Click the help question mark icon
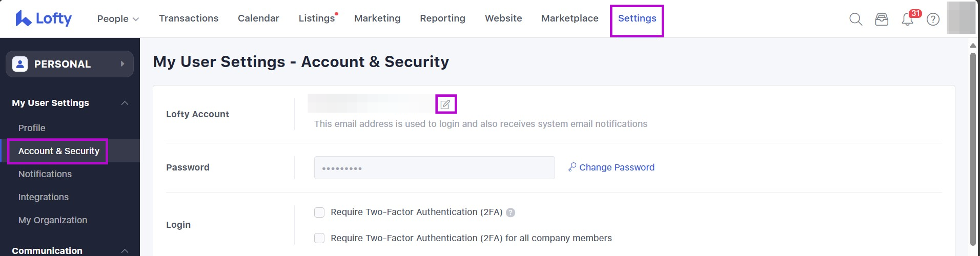Image resolution: width=980 pixels, height=256 pixels. (x=933, y=19)
